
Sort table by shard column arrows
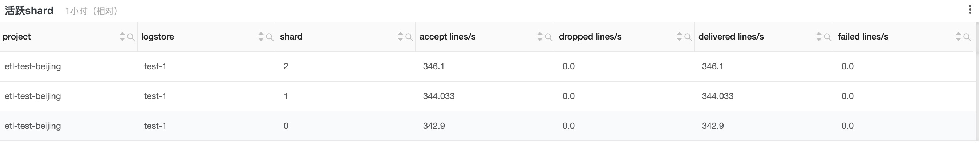coord(400,36)
